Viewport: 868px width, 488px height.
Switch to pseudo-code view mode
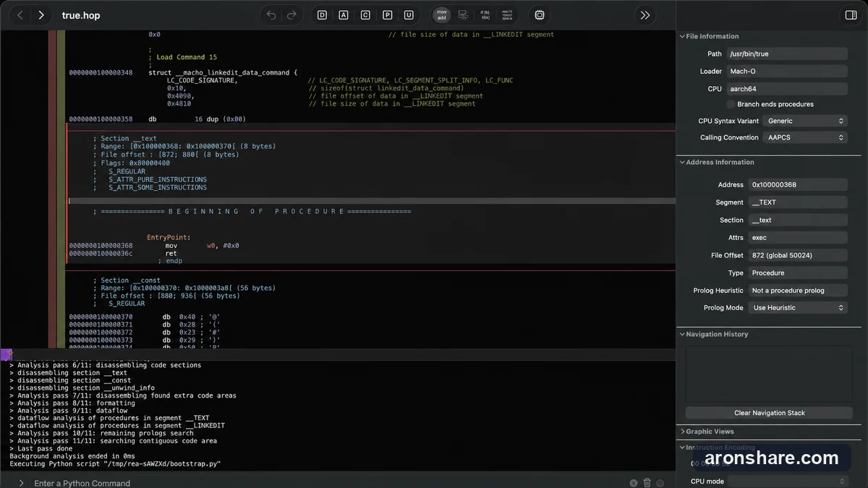[x=484, y=15]
